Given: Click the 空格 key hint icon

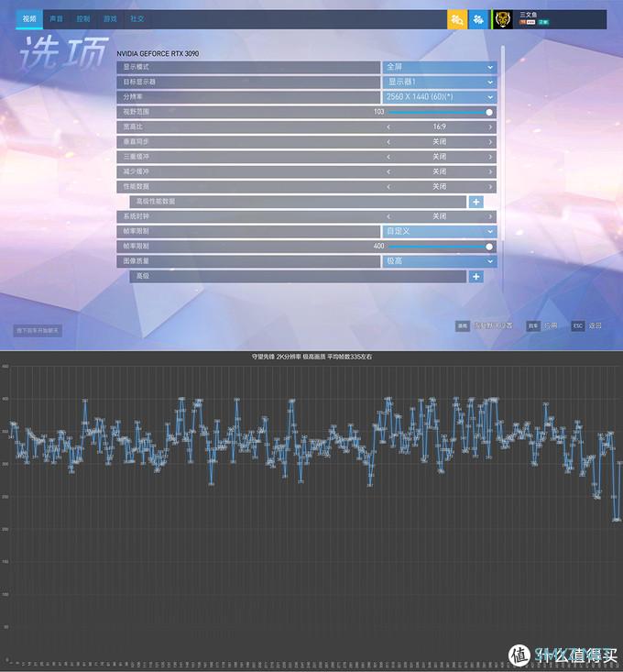Looking at the screenshot, I should [463, 326].
